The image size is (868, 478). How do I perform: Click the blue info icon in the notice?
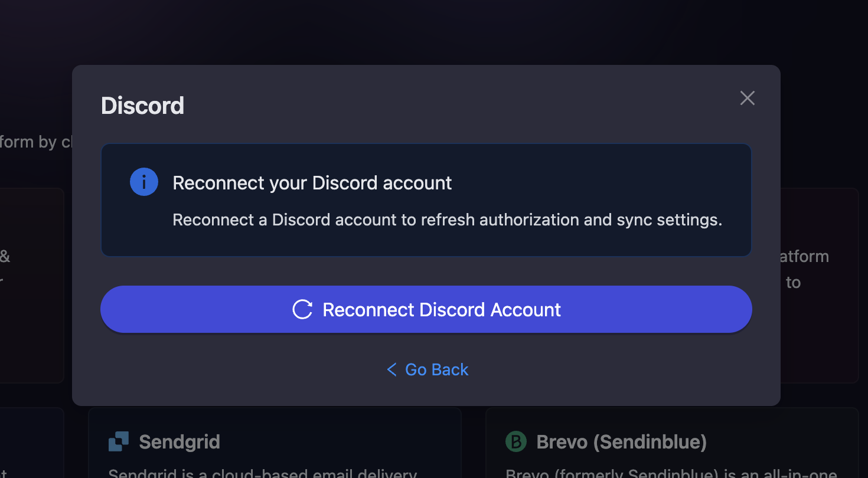pyautogui.click(x=144, y=182)
